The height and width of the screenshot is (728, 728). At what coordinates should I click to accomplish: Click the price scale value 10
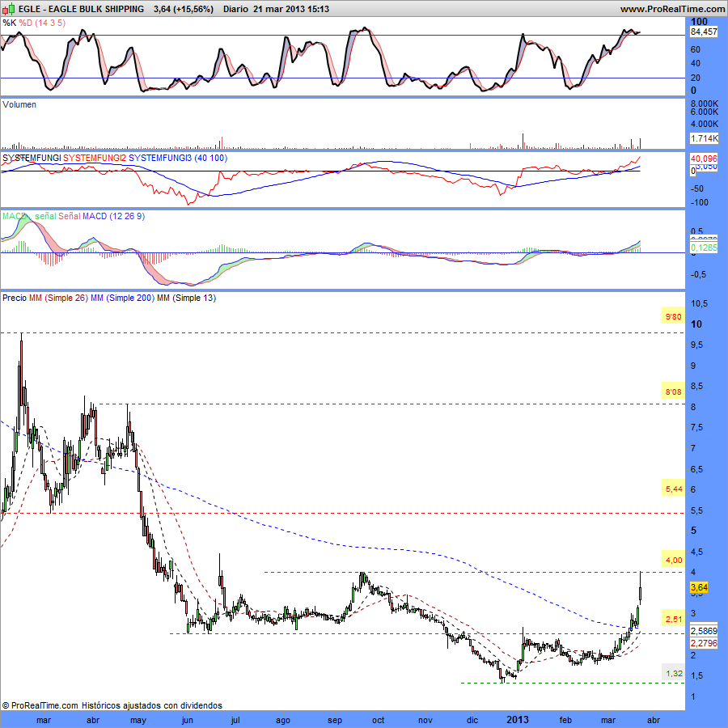click(696, 324)
